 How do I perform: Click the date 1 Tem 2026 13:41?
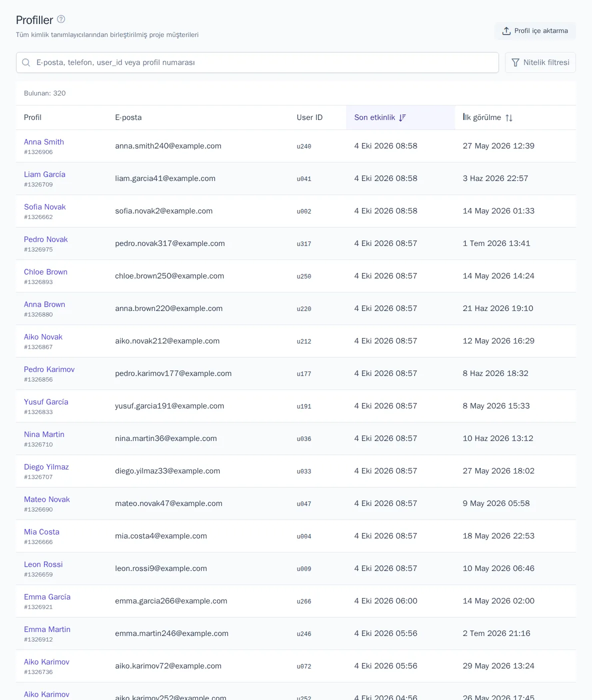(496, 243)
